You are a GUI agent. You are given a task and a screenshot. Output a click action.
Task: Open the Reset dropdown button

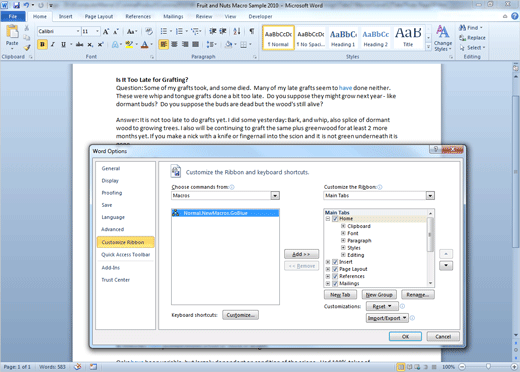coord(382,306)
